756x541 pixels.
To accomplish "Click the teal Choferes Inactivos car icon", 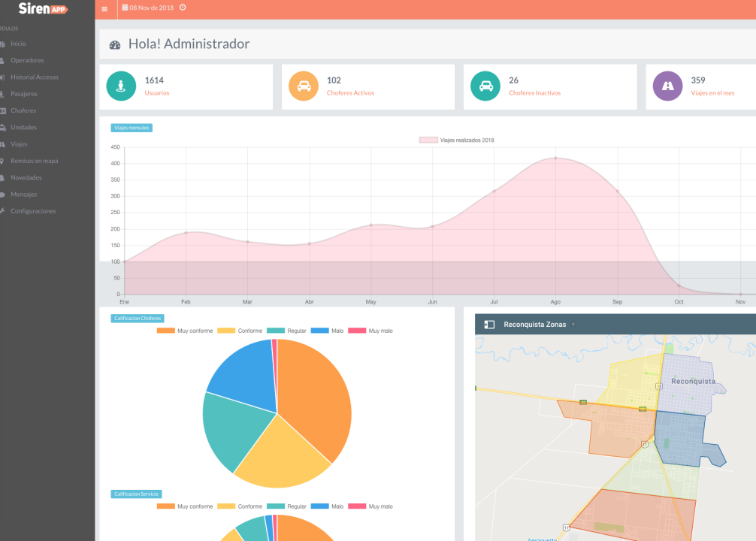I will pos(485,86).
